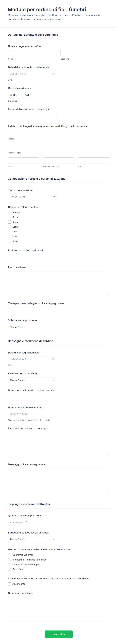
Task: Expand Fascia oraria di consegna dropdown
Action: click(32, 380)
